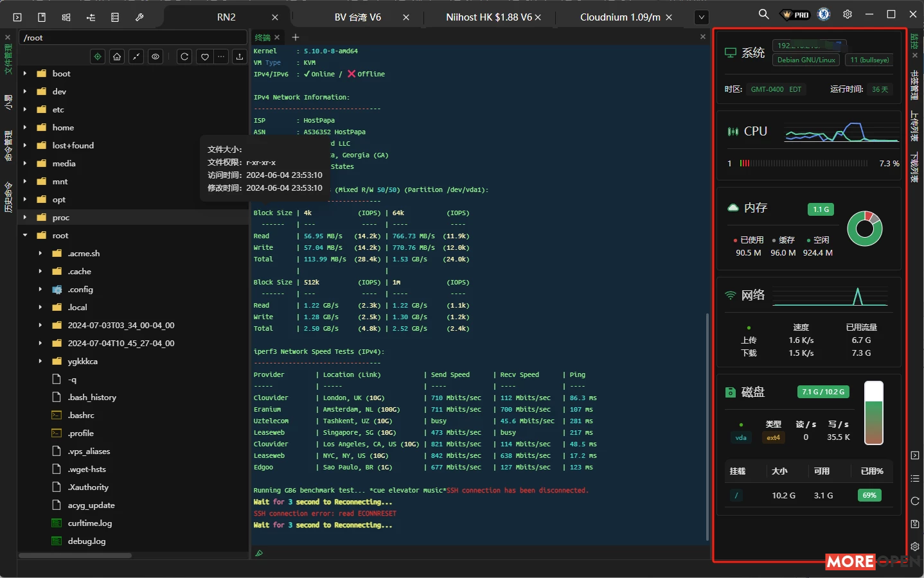
Task: Locate current path with the green crosshair icon
Action: pyautogui.click(x=97, y=57)
